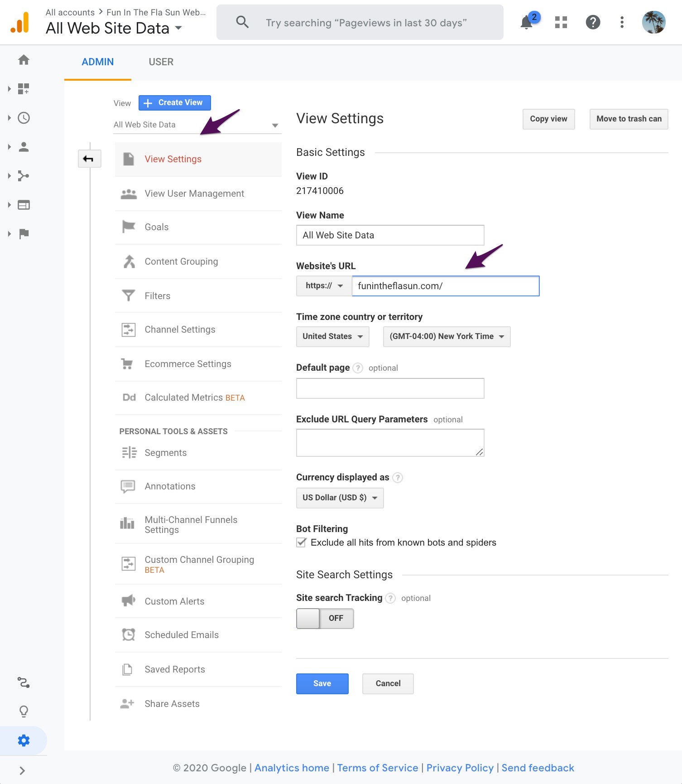Expand Audience section arrow in sidebar

click(x=9, y=147)
